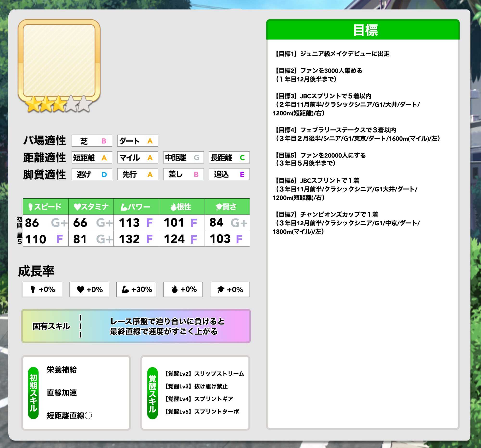The image size is (481, 448).
Task: Select the 芝 B aptitude box
Action: (x=92, y=141)
